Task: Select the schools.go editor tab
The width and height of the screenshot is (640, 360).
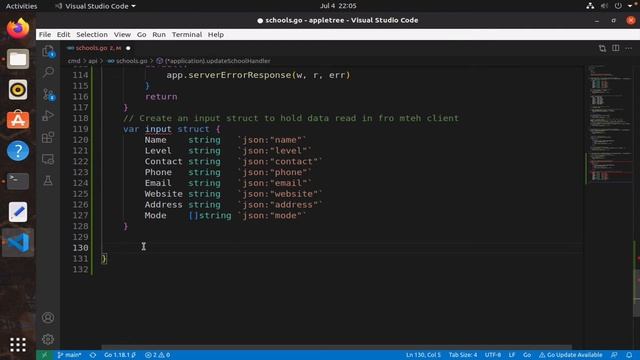Action: [98, 48]
